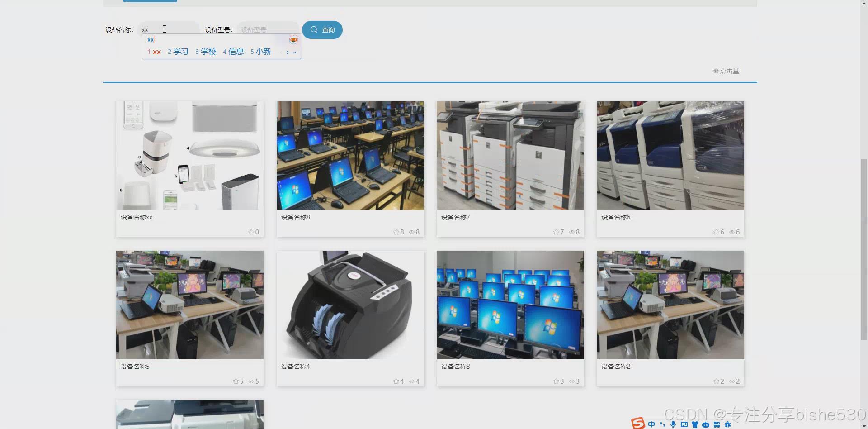The height and width of the screenshot is (429, 868).
Task: Click the game controller icon on IME bar
Action: 706,424
